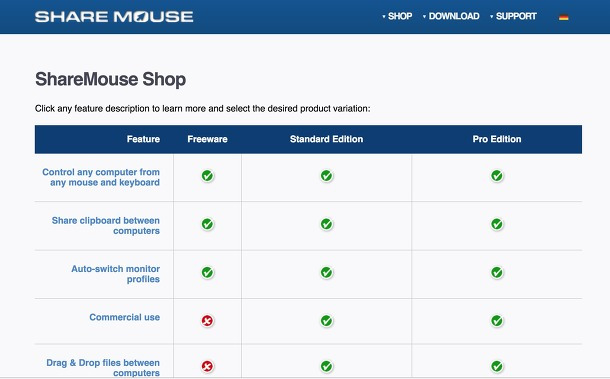Click the 'Pro Edition' column header
Image resolution: width=610 pixels, height=379 pixels.
pyautogui.click(x=497, y=139)
